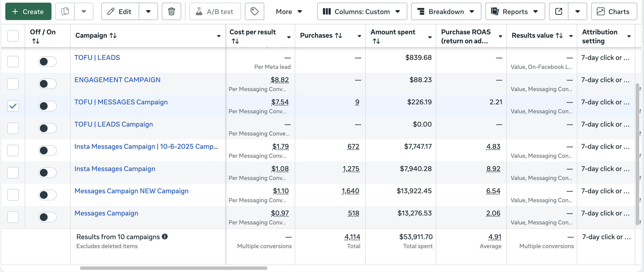Click the horizontal scrollbar at bottom
Screen dimensions: 644x272
173,268
